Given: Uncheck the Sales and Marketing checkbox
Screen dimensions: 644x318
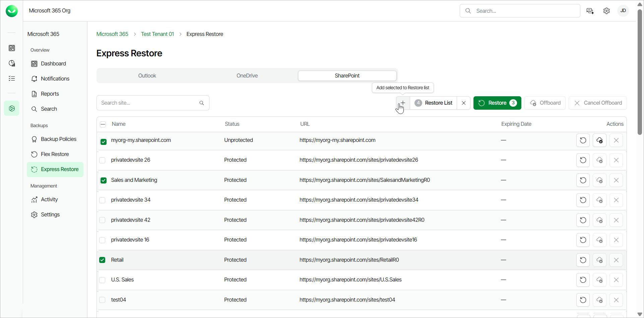Looking at the screenshot, I should pos(104,180).
